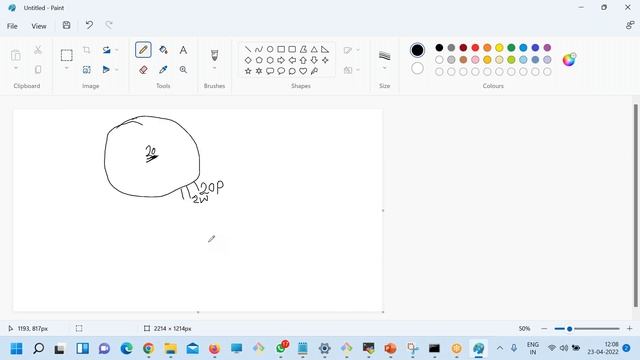
Task: Select the Triangle shape
Action: (314, 49)
